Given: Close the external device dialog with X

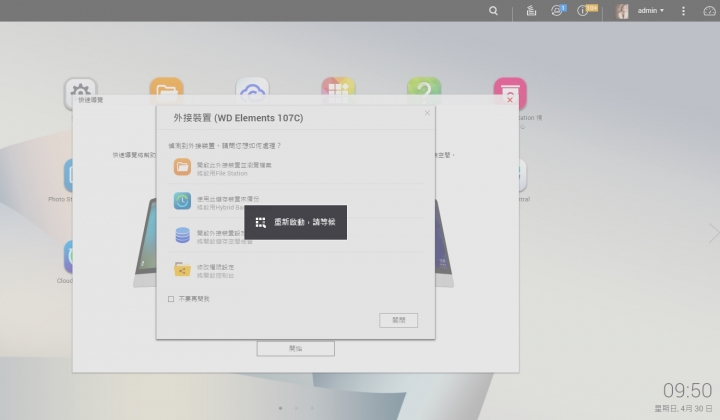Looking at the screenshot, I should coord(427,113).
